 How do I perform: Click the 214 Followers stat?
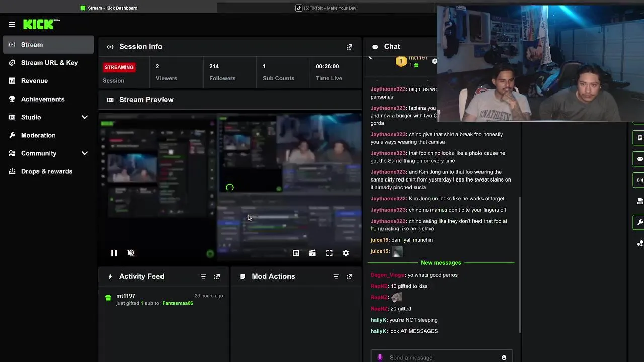[x=222, y=72]
